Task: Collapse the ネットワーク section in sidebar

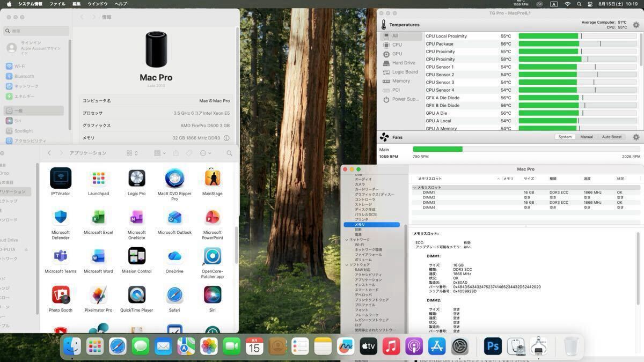Action: (347, 240)
